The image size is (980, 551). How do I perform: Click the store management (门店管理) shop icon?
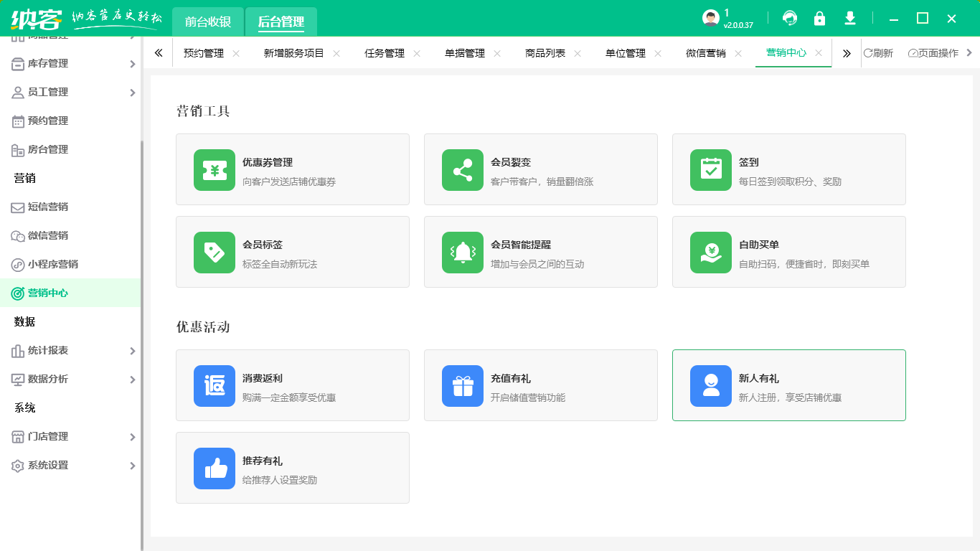(x=18, y=437)
